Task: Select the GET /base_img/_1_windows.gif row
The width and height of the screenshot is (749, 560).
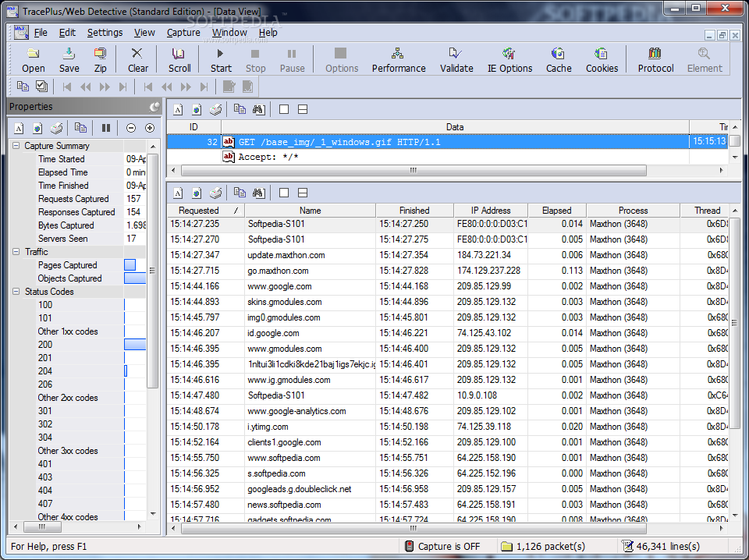Action: coord(446,142)
